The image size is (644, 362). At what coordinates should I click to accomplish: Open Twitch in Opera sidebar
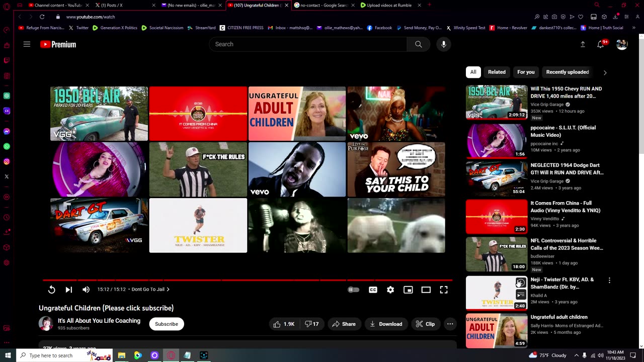(7, 60)
